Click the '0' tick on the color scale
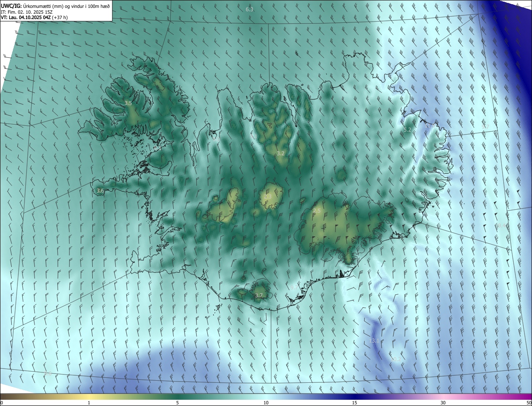The image size is (532, 406). click(x=2, y=403)
